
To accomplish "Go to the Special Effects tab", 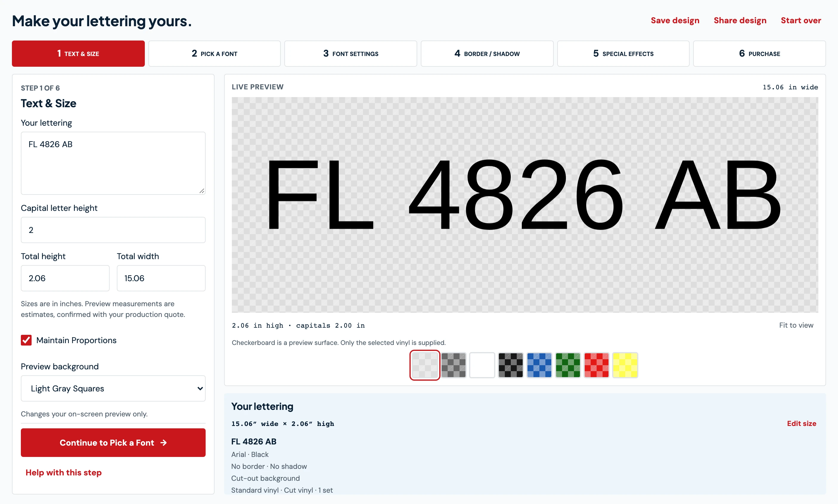I will (623, 54).
